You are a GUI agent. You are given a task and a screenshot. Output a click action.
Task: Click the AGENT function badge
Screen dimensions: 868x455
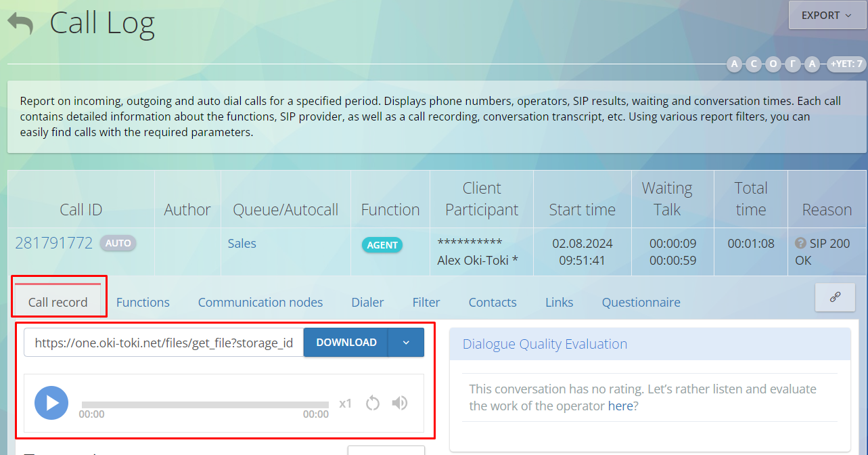(382, 245)
